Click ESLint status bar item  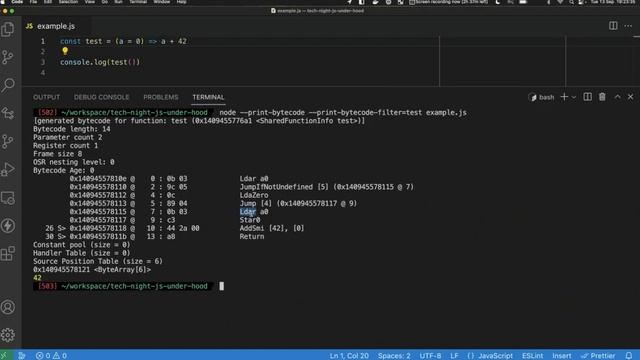pos(532,356)
